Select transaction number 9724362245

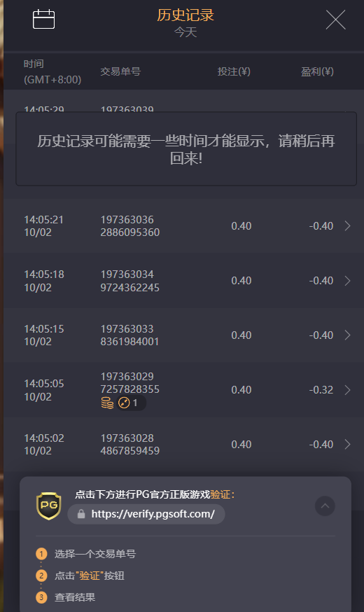pyautogui.click(x=130, y=288)
